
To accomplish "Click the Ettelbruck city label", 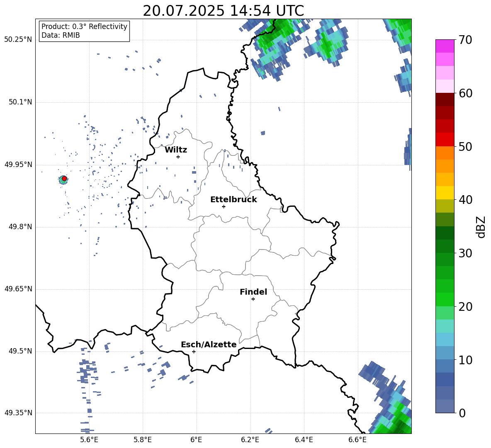I will tap(233, 200).
